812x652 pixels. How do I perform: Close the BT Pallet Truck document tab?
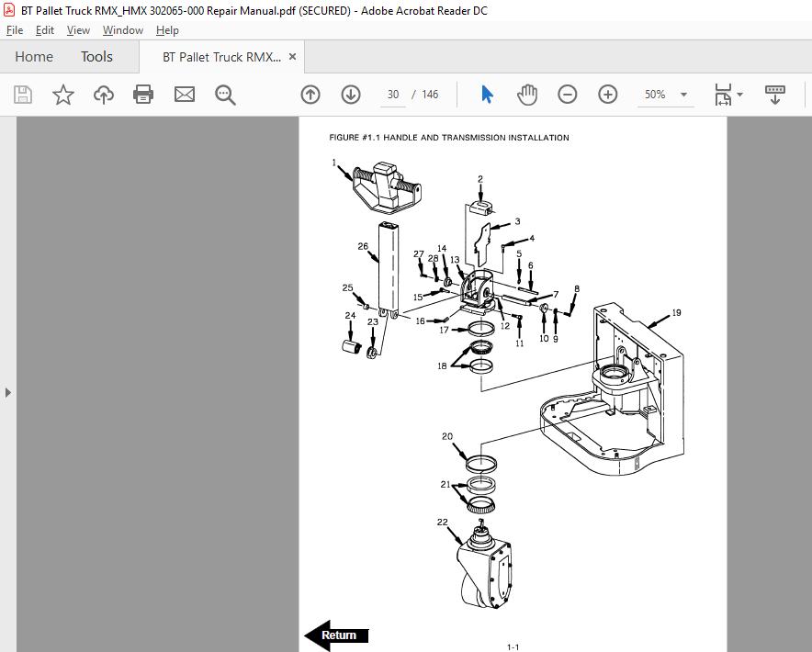pyautogui.click(x=293, y=56)
